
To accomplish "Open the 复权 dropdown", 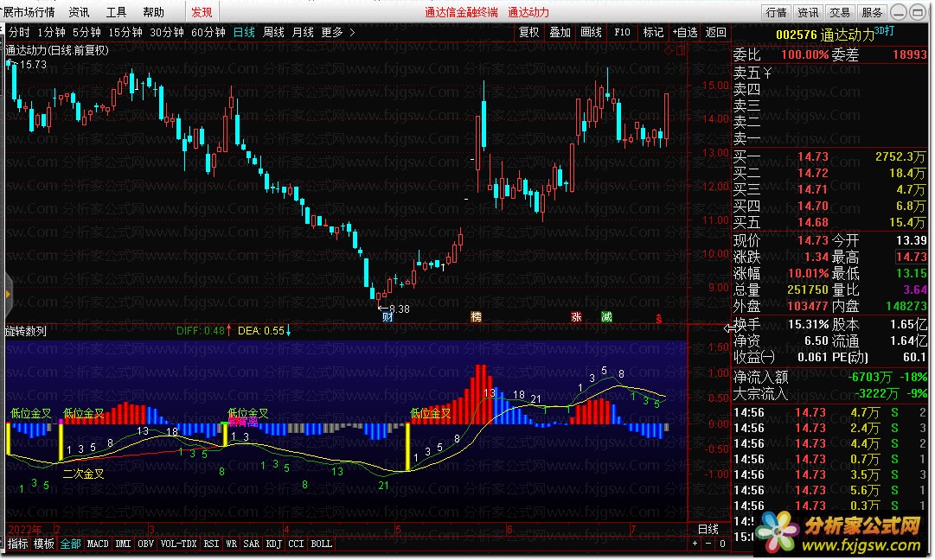I will point(529,32).
